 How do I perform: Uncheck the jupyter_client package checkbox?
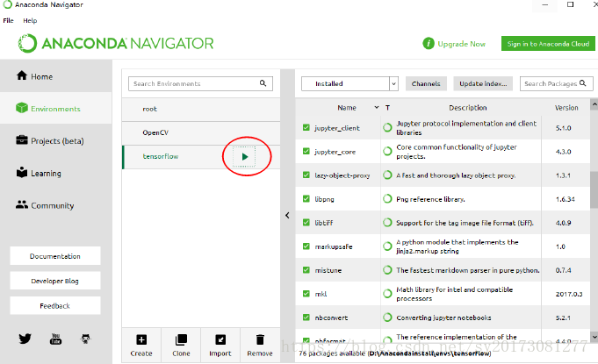306,127
